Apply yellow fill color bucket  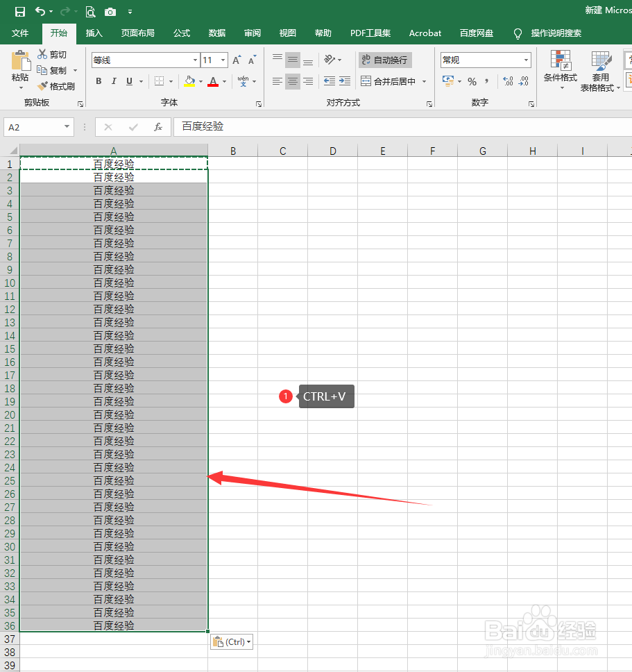[189, 81]
